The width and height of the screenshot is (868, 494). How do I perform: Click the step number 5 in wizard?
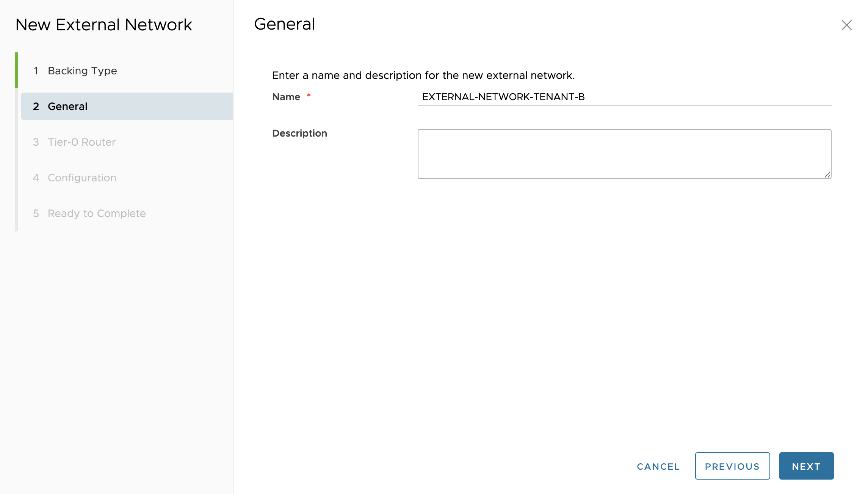coord(36,213)
